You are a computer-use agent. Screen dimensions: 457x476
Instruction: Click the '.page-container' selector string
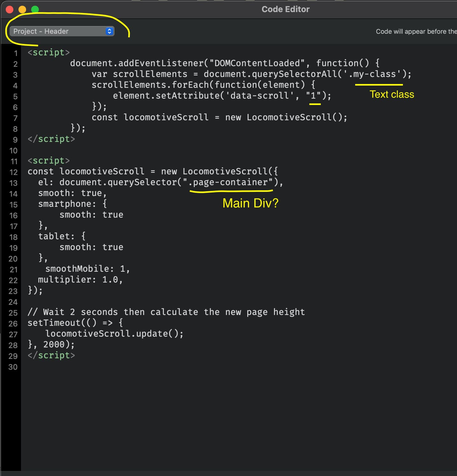click(x=230, y=182)
